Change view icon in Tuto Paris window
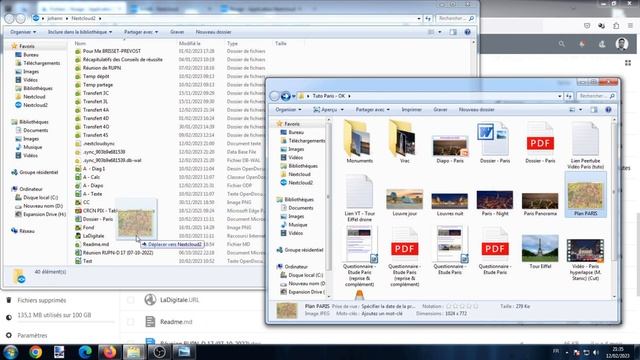This screenshot has width=640, height=360. pyautogui.click(x=572, y=109)
